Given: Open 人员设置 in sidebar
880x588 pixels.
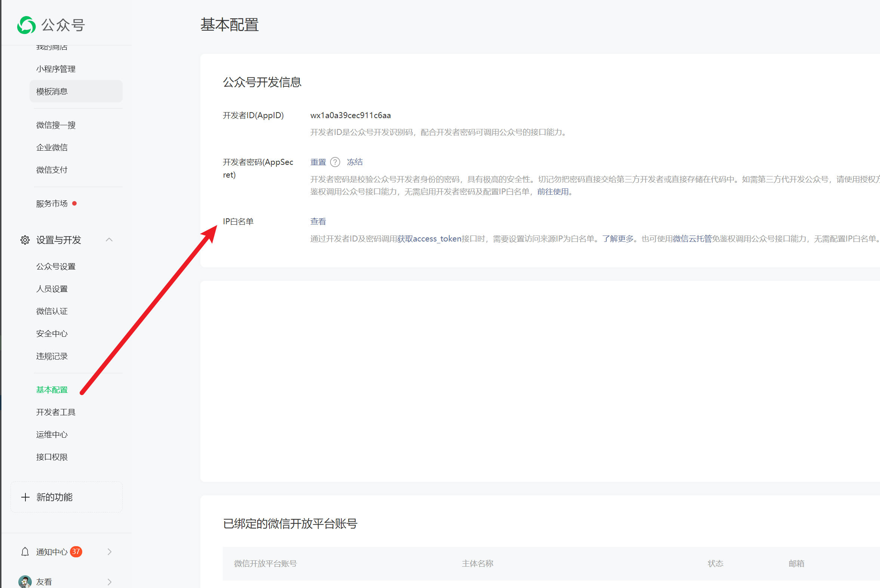Looking at the screenshot, I should [x=52, y=289].
